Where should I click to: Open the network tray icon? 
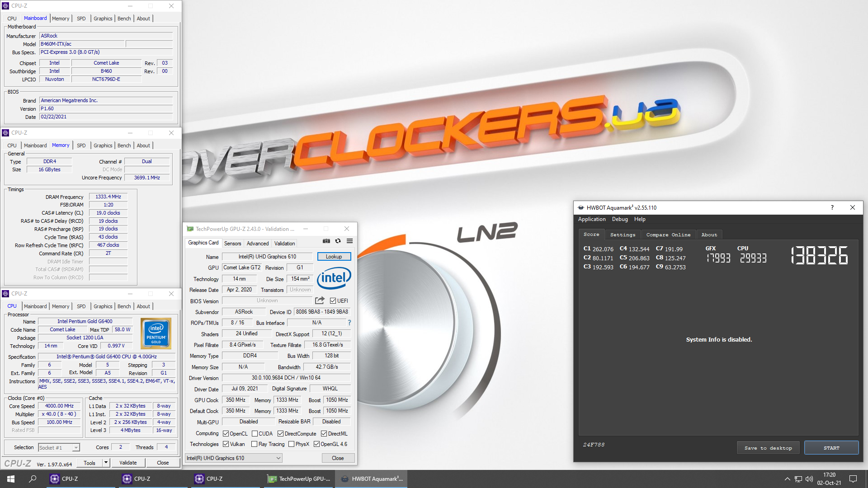[798, 479]
